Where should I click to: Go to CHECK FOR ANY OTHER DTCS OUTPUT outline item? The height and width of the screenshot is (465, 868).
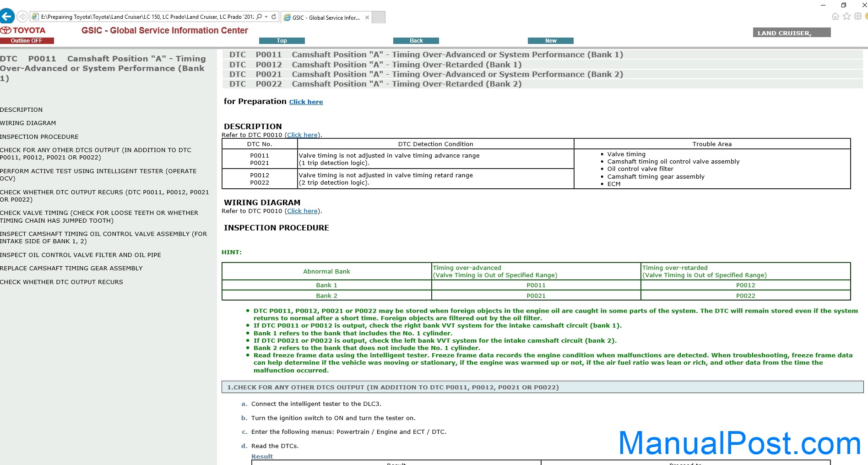(x=96, y=154)
